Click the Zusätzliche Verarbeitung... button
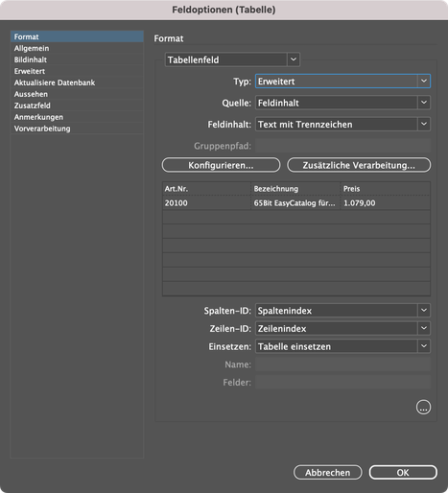The image size is (448, 493). pyautogui.click(x=359, y=165)
